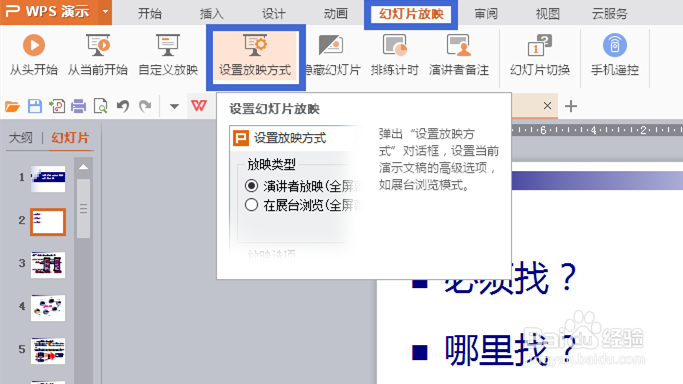The width and height of the screenshot is (683, 384).
Task: Start slideshow with 从当前开始
Action: [x=98, y=55]
